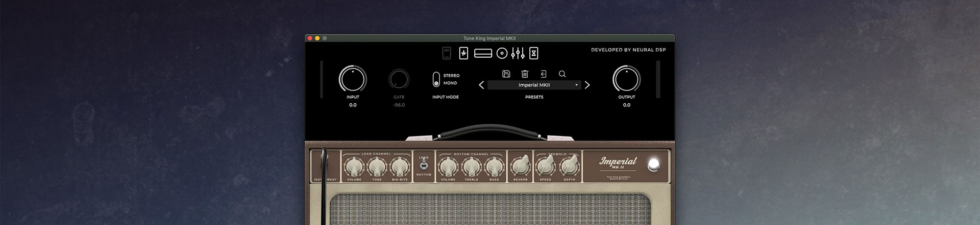This screenshot has height=225, width=980.
Task: Open the hourglass time effects section icon
Action: [x=534, y=53]
